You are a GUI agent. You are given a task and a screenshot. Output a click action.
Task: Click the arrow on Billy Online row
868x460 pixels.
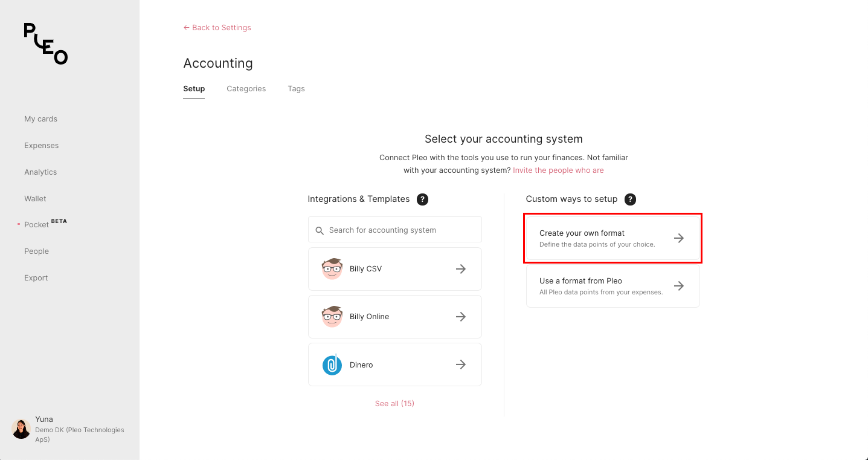coord(461,317)
